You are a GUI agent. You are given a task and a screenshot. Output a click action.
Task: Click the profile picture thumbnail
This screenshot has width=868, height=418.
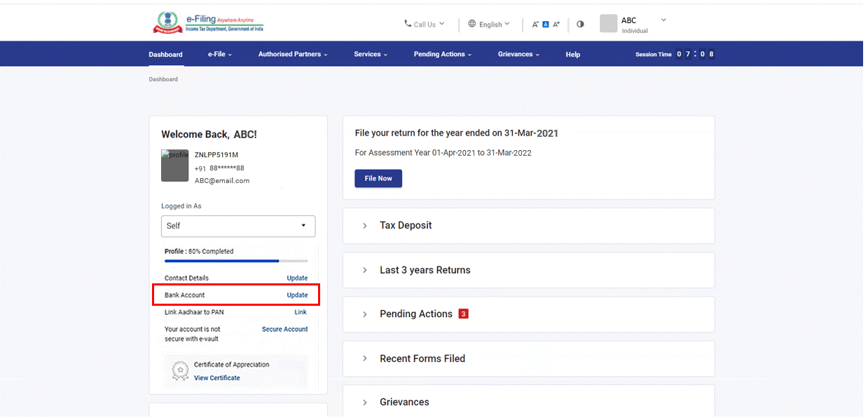point(174,166)
